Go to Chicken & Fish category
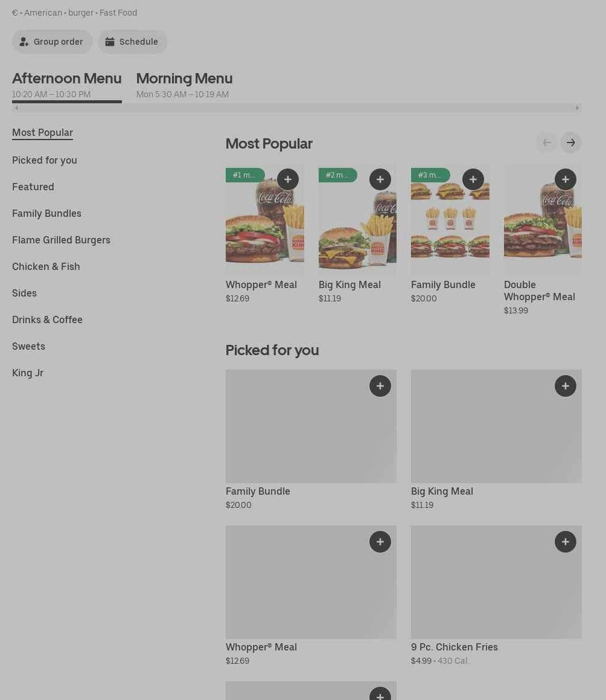The height and width of the screenshot is (700, 606). 46,266
